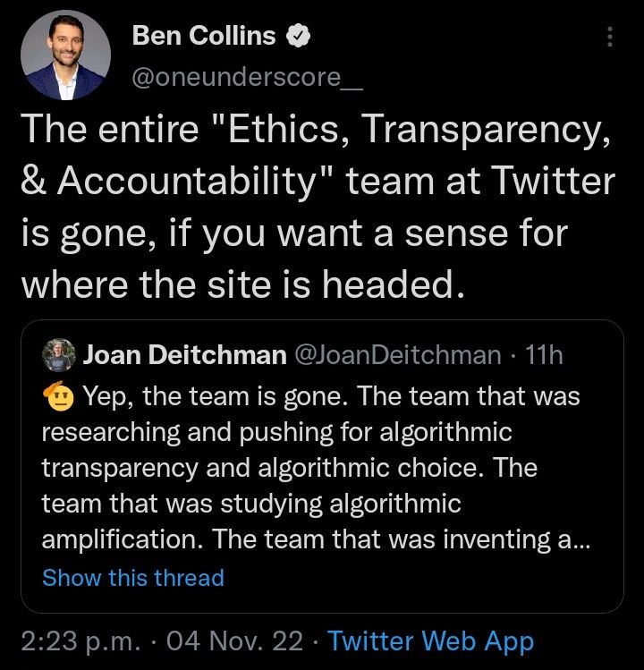
Task: Click the 11h timestamp on quoted tweet
Action: coord(545,355)
